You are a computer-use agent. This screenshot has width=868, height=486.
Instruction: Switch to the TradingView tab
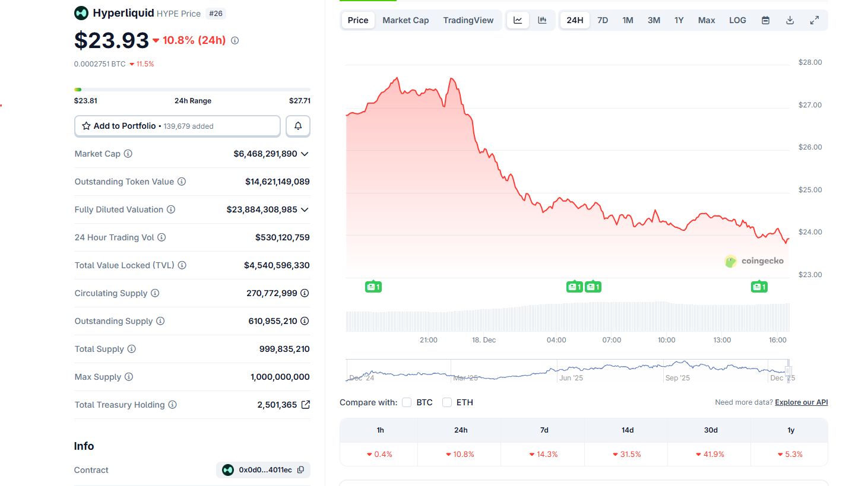click(x=468, y=20)
